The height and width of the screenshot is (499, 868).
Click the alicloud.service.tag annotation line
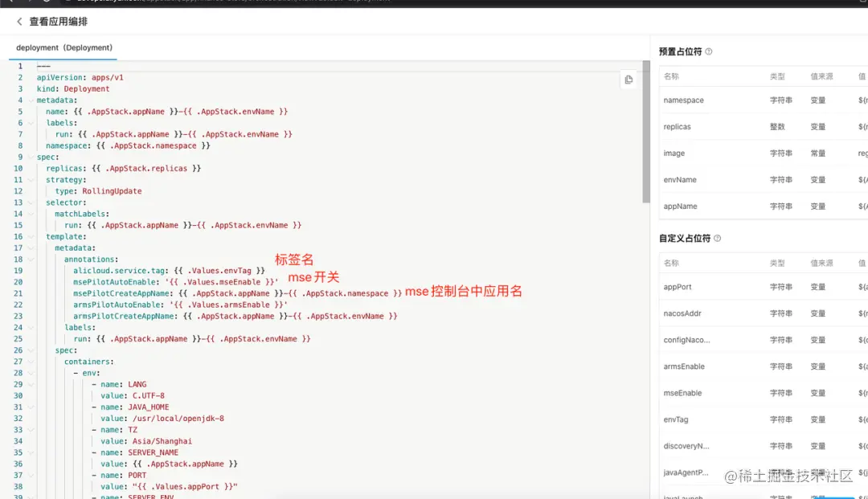tap(170, 271)
